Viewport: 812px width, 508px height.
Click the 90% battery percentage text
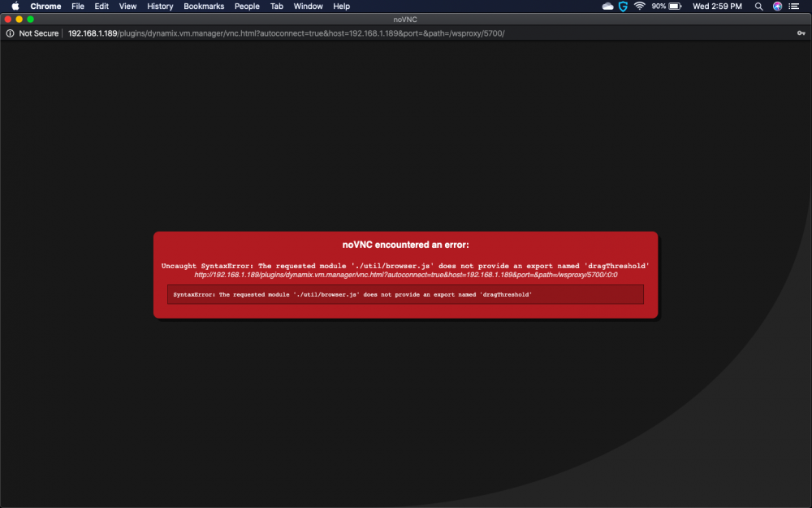[659, 7]
